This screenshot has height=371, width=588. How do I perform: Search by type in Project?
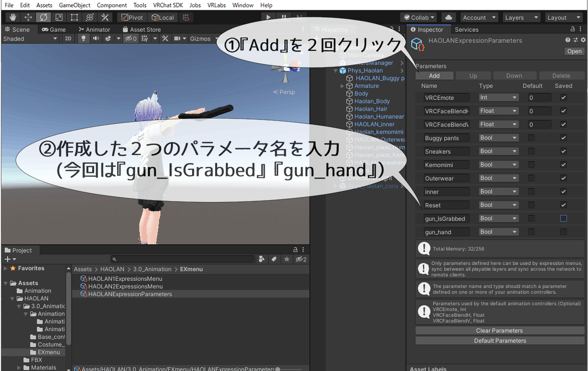pos(262,259)
